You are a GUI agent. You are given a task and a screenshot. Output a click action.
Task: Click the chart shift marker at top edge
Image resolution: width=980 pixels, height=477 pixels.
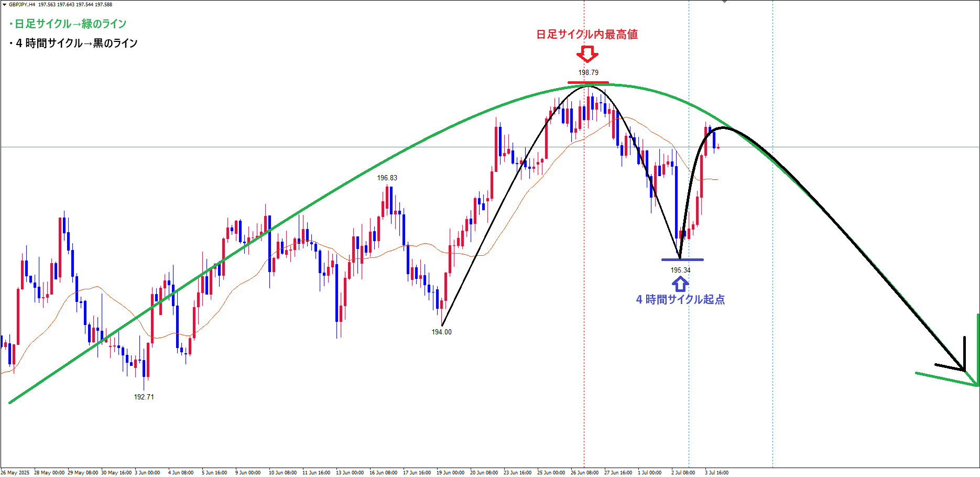coord(725,2)
